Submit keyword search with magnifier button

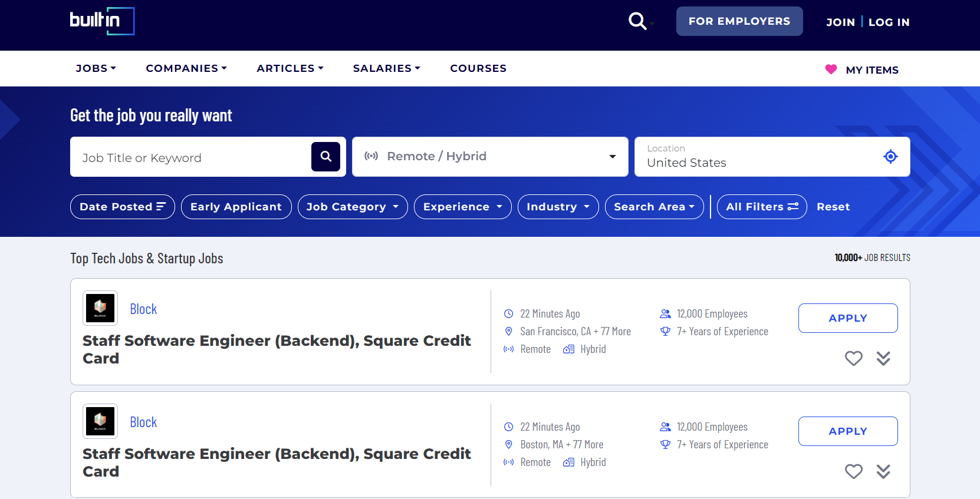(x=325, y=157)
